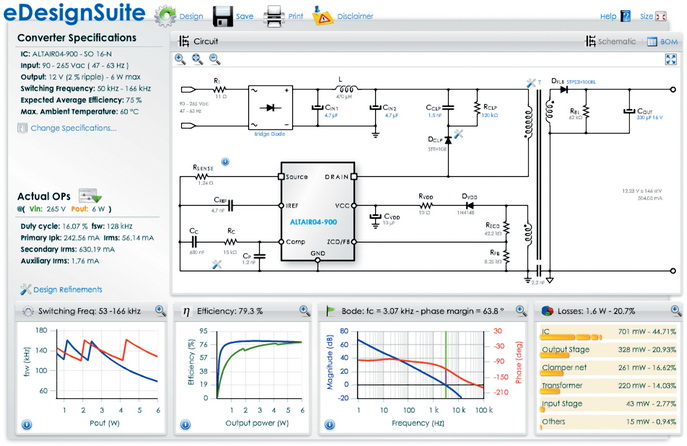687x446 pixels.
Task: Click the Save floppy disk icon
Action: 223,17
